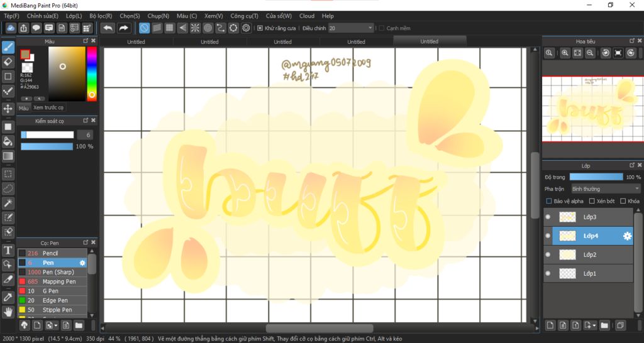Image resolution: width=644 pixels, height=343 pixels.
Task: Enable radial snap guide
Action: click(195, 28)
